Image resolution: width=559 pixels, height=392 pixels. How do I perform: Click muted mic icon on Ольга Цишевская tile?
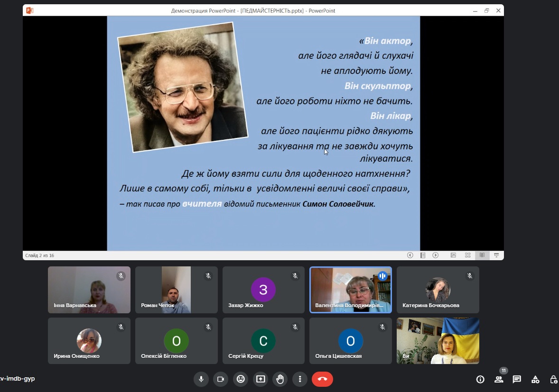click(382, 327)
